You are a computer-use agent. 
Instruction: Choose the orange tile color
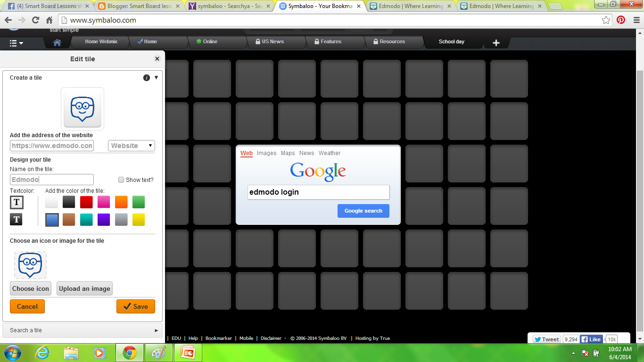tap(121, 202)
